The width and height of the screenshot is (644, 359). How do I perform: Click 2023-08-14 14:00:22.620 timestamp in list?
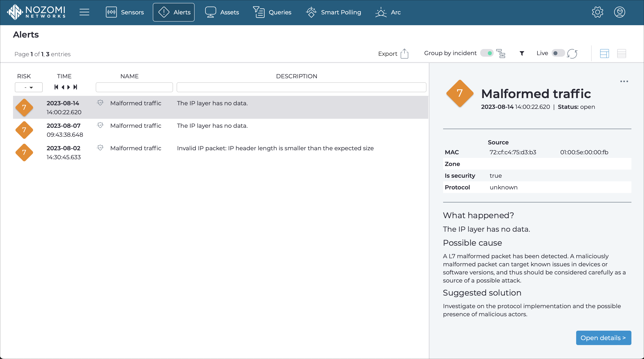[64, 108]
